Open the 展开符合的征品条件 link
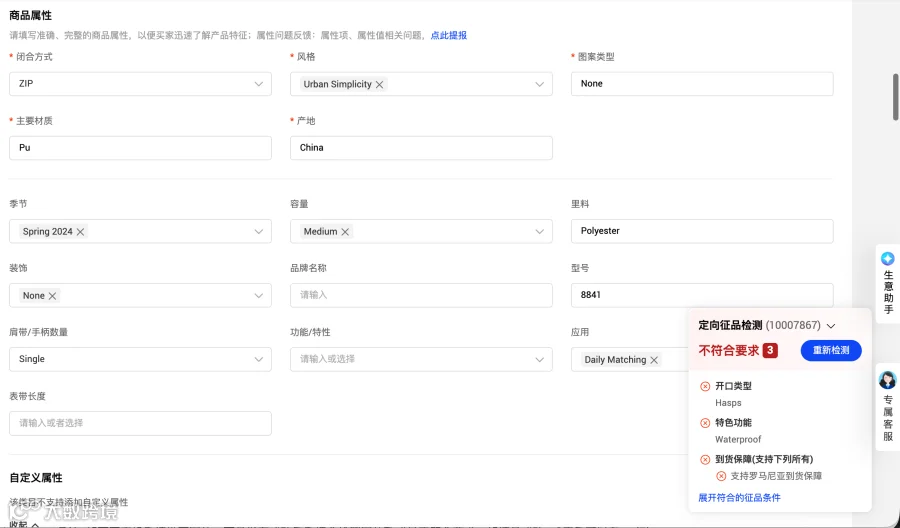Viewport: 900px width, 528px height. point(739,498)
